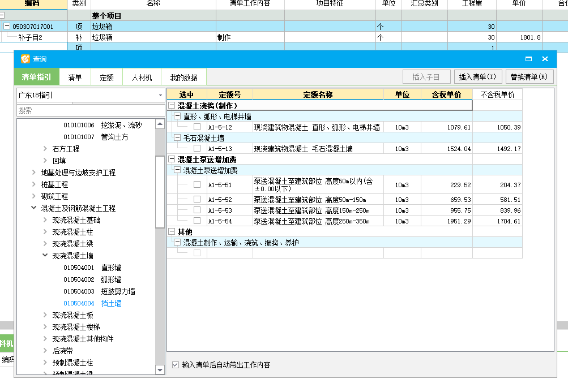Expand the 砌筑工程 tree node
Screen dimensions: 568x392
pos(33,196)
